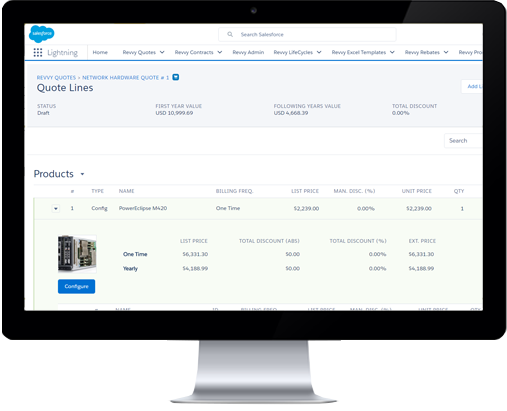Click the PowerEclipse M420 product image
The height and width of the screenshot is (411, 507).
(77, 254)
